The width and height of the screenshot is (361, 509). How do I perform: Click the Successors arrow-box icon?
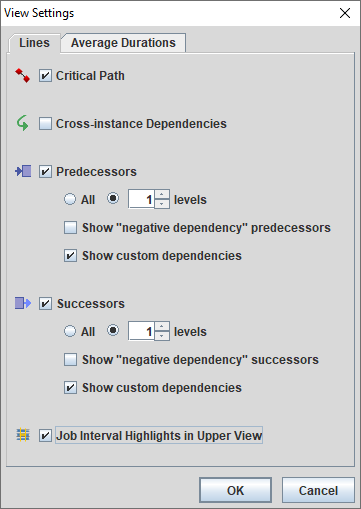pyautogui.click(x=23, y=303)
